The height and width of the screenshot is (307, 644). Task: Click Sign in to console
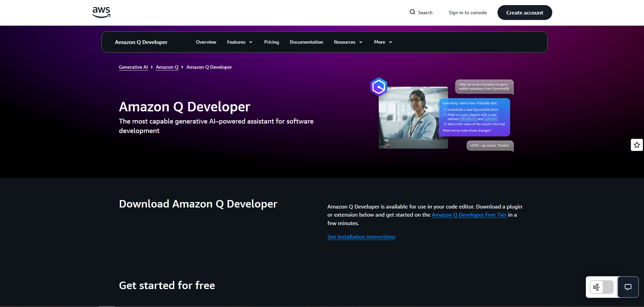point(468,13)
